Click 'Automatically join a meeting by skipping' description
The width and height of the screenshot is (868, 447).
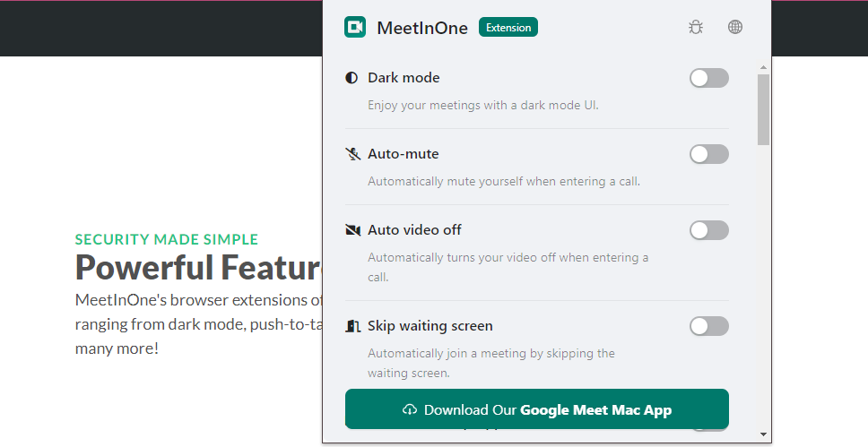point(491,363)
